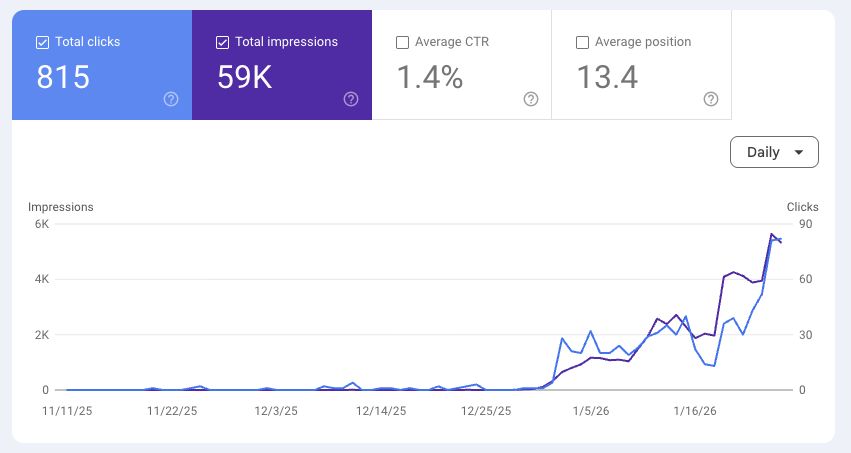Click the 1.4% average CTR value

click(430, 77)
